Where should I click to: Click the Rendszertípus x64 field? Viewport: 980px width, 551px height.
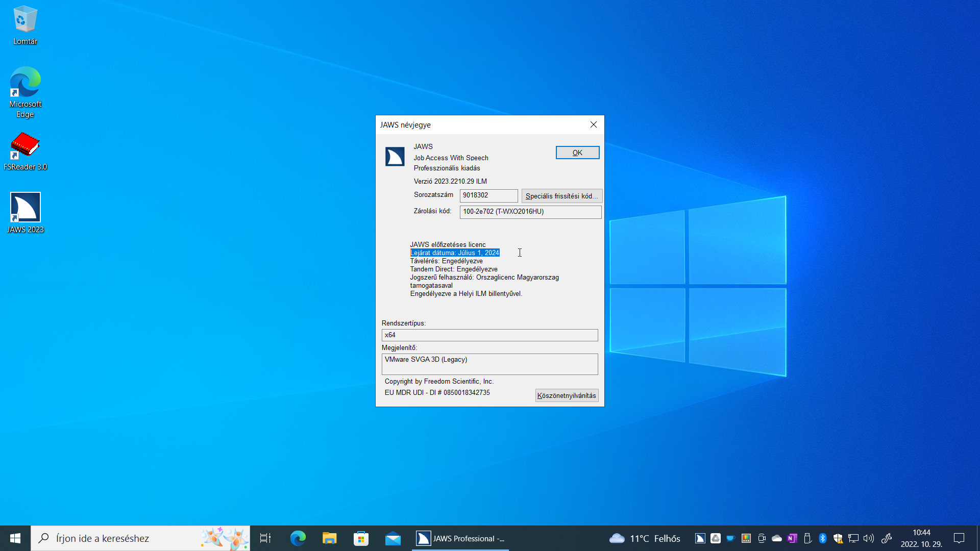coord(489,335)
